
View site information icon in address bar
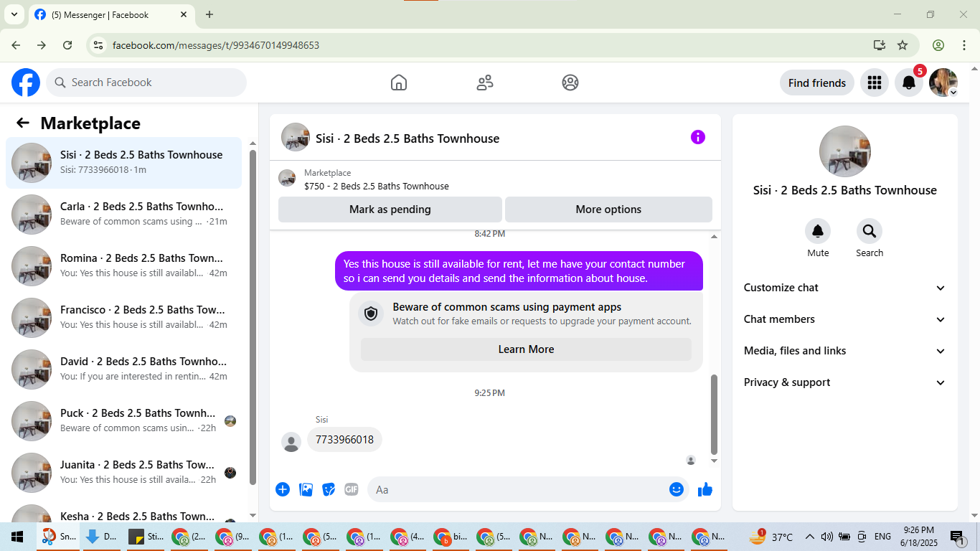[x=99, y=45]
